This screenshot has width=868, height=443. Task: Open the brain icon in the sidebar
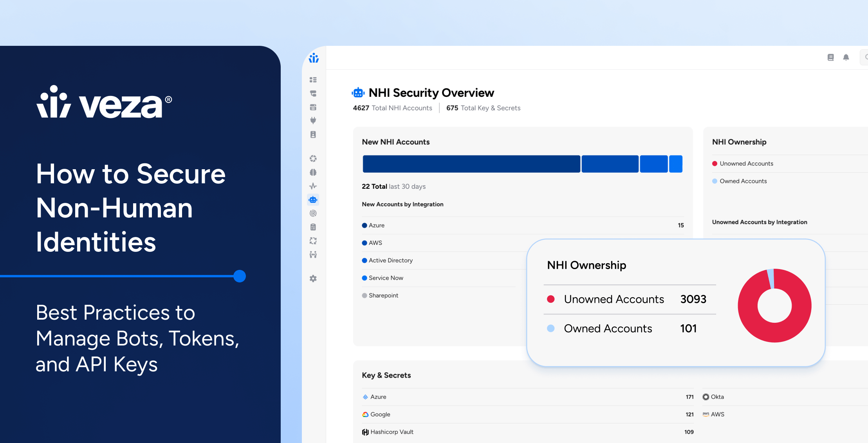[313, 172]
